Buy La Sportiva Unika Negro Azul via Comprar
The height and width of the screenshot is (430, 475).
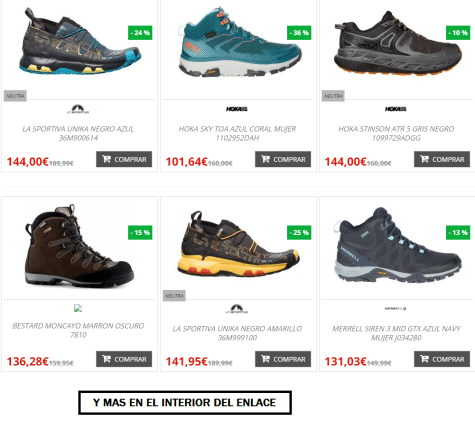pos(124,159)
